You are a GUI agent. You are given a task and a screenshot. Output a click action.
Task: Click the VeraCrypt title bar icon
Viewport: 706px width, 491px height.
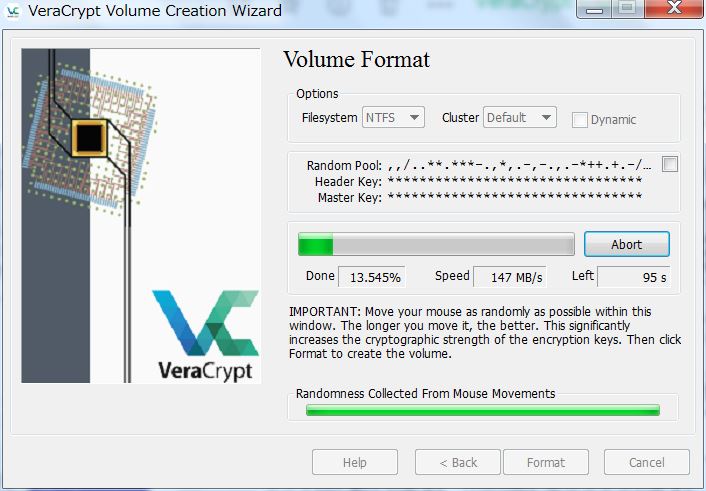(13, 11)
